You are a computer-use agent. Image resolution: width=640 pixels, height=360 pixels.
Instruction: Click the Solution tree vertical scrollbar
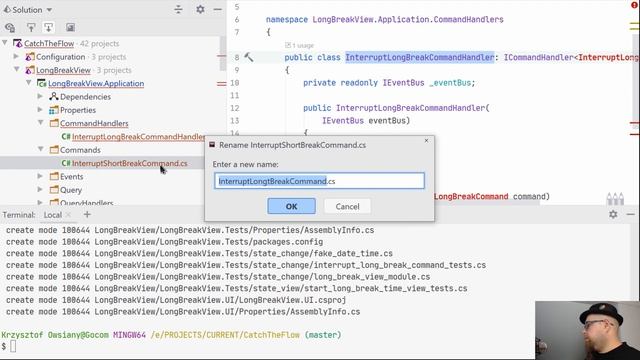[x=223, y=54]
